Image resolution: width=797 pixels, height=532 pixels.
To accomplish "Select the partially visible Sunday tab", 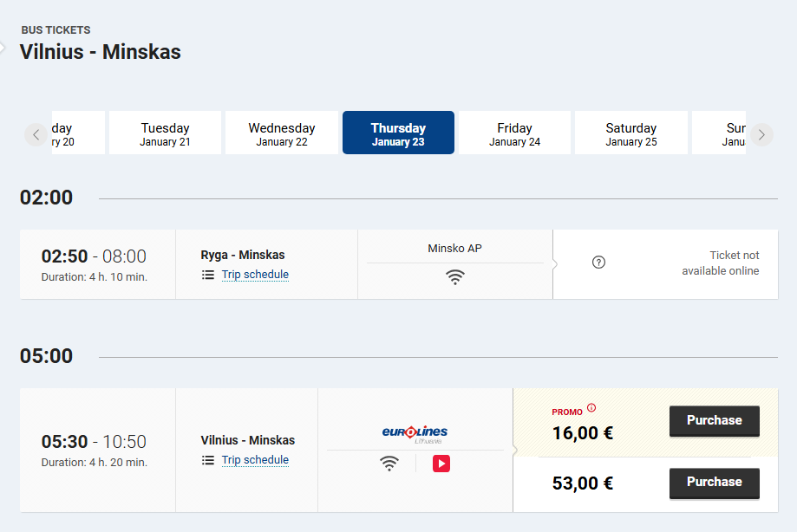I will point(719,133).
